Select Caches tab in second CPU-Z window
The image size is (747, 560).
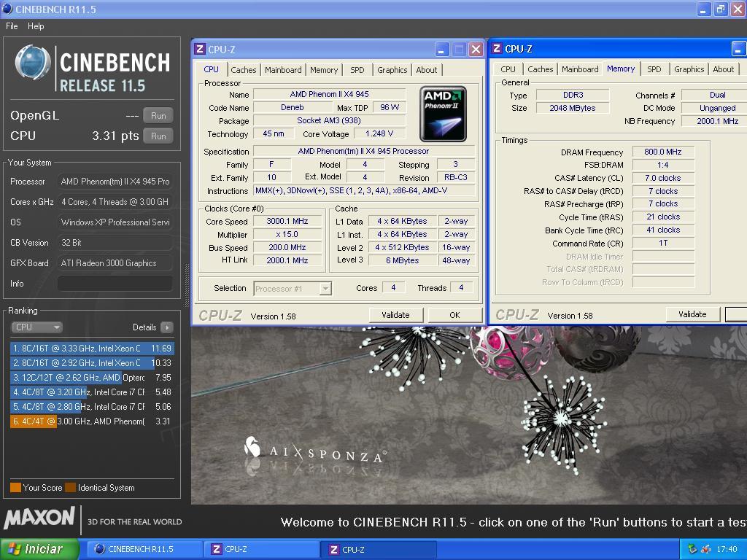pos(541,69)
